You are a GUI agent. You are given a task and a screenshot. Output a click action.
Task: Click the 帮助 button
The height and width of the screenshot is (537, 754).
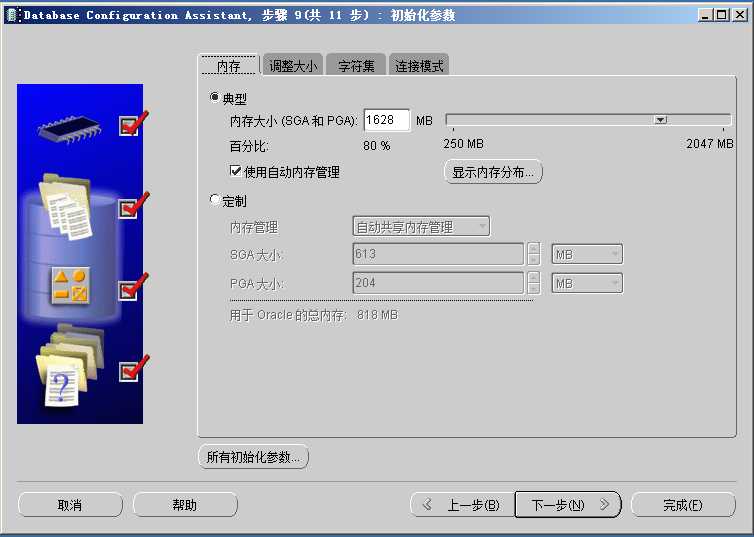click(x=185, y=505)
